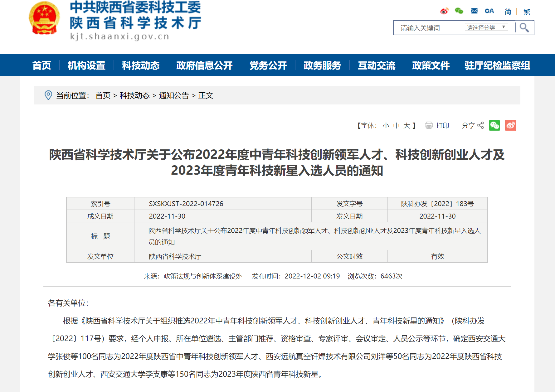This screenshot has width=555, height=392.
Task: Click the 索引号 label cell
Action: [100, 204]
